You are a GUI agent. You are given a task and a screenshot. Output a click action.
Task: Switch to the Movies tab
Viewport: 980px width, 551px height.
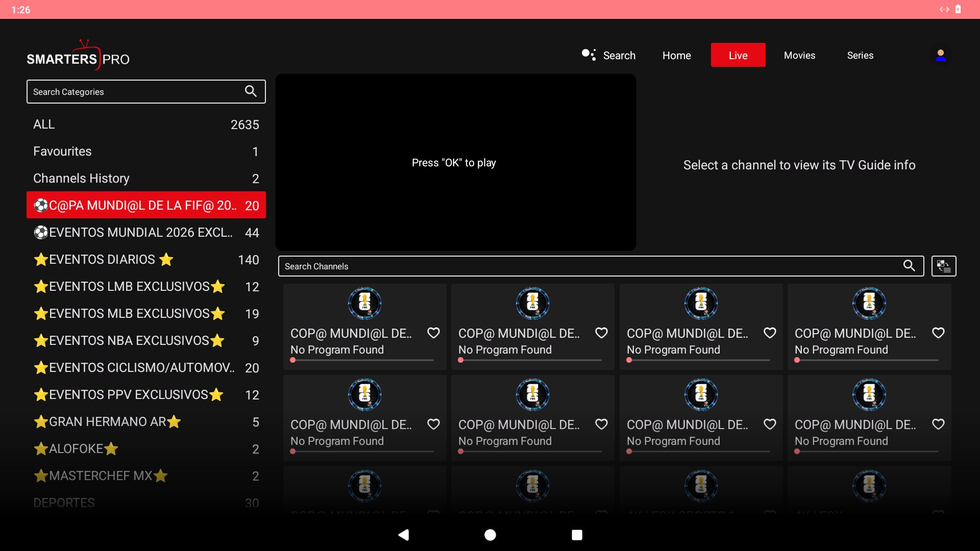(799, 55)
